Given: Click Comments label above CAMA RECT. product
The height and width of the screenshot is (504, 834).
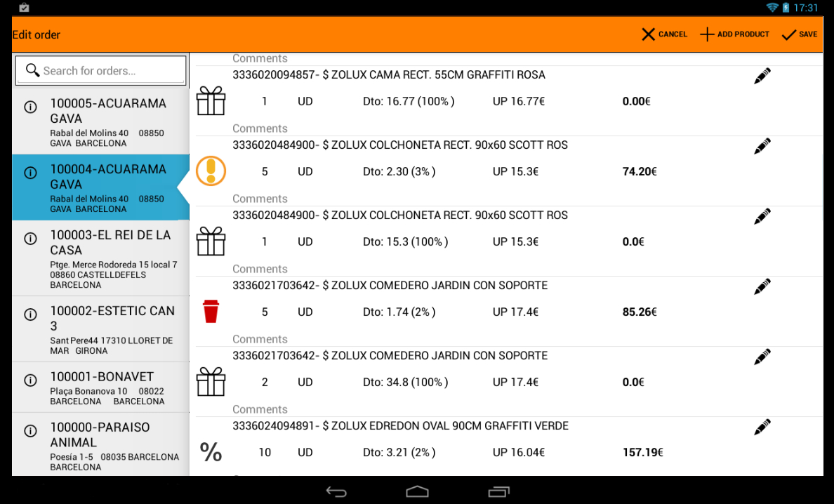Looking at the screenshot, I should coord(260,58).
